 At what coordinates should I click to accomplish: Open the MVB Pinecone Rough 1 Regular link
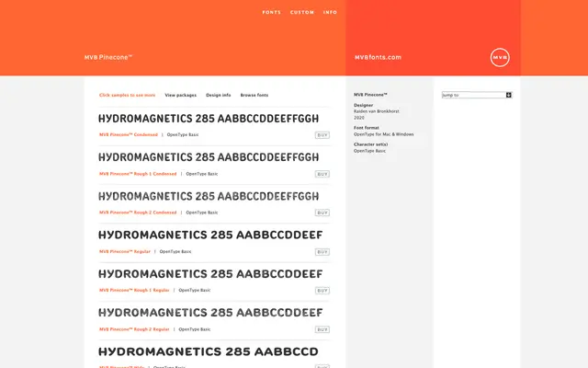134,290
